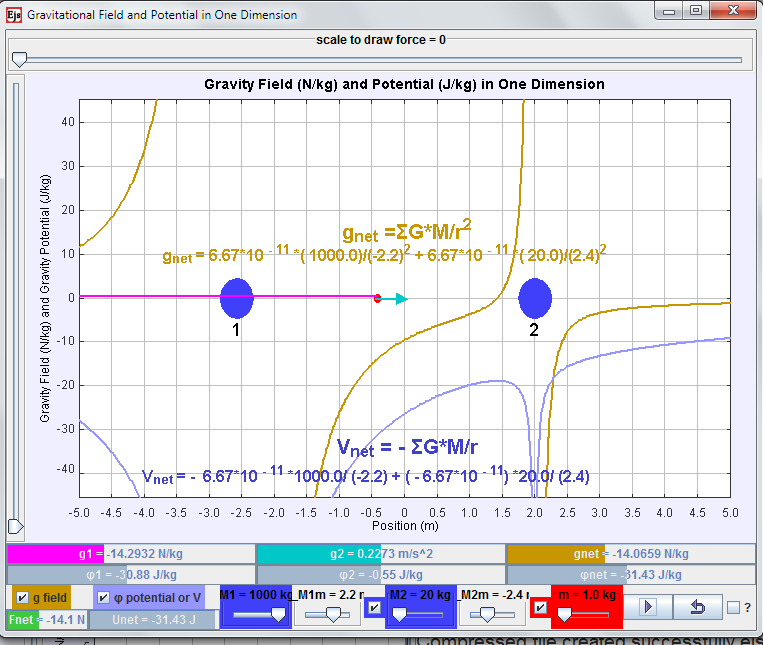Click the plot title Gravity Field and Potential
The height and width of the screenshot is (645, 763).
(404, 84)
